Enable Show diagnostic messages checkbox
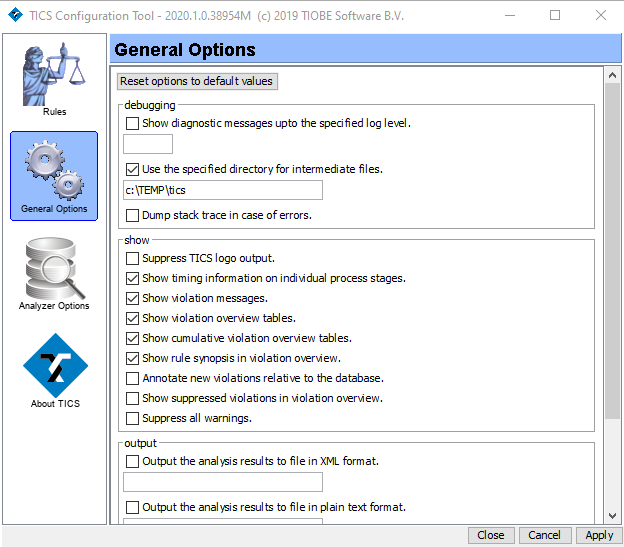624x547 pixels. pos(133,123)
